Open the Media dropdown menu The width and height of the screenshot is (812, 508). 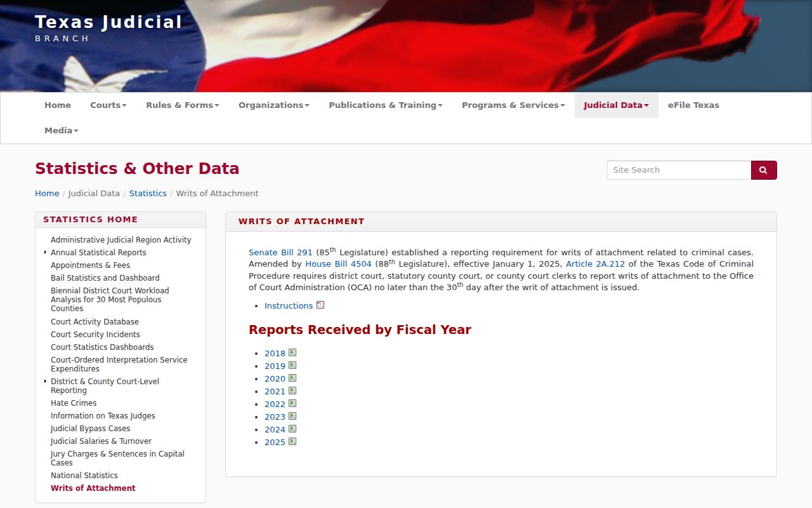click(62, 131)
